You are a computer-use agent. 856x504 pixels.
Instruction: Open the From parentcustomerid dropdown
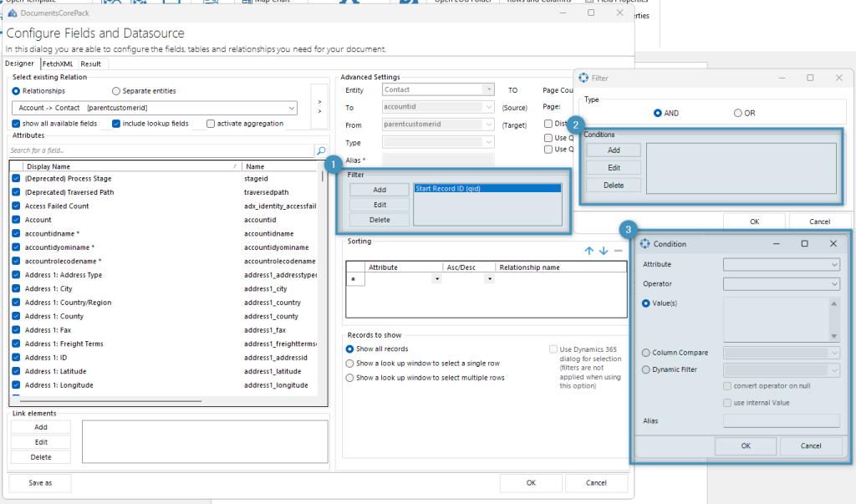pyautogui.click(x=438, y=125)
